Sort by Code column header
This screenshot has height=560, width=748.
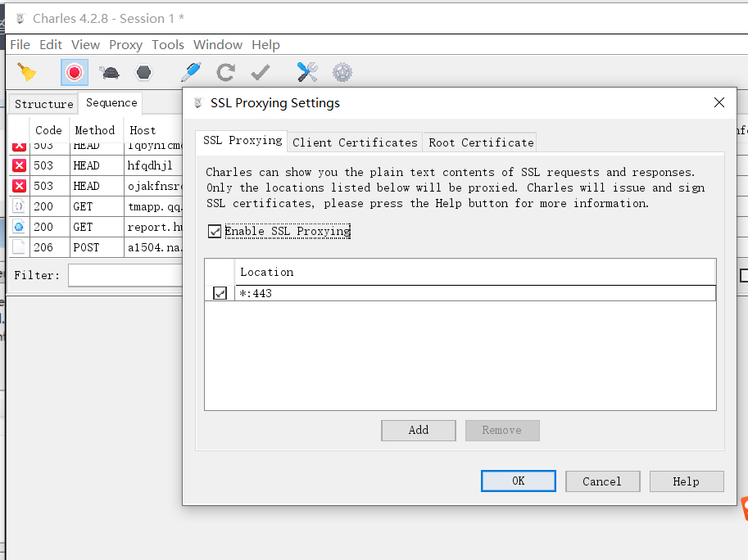point(48,130)
